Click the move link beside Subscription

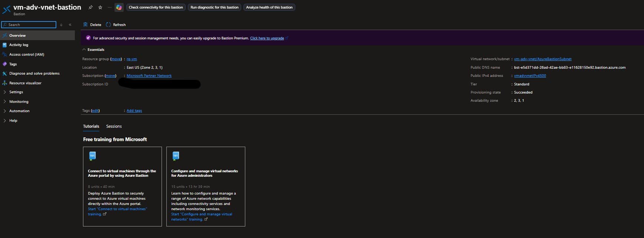110,75
